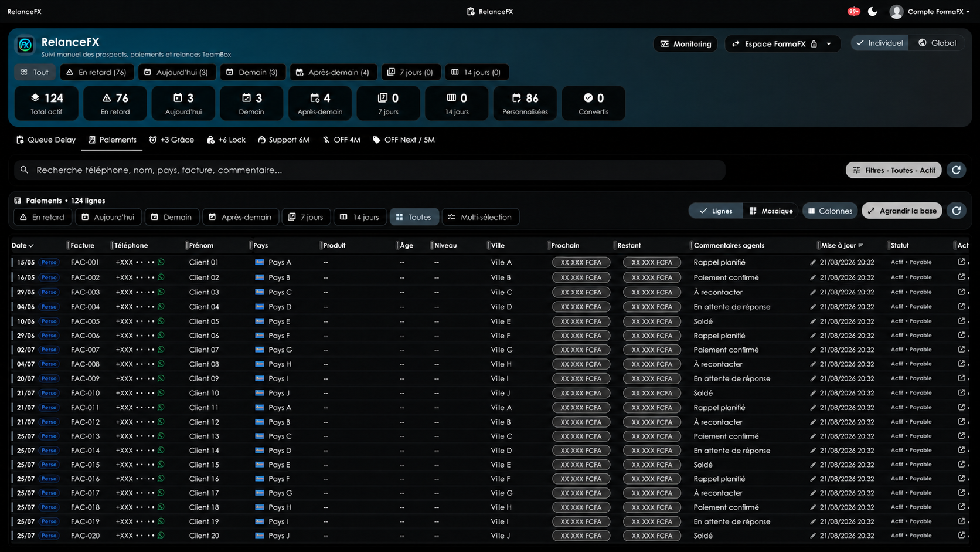The width and height of the screenshot is (980, 552).
Task: Edit comment pencil in FAC-015 row
Action: click(813, 465)
